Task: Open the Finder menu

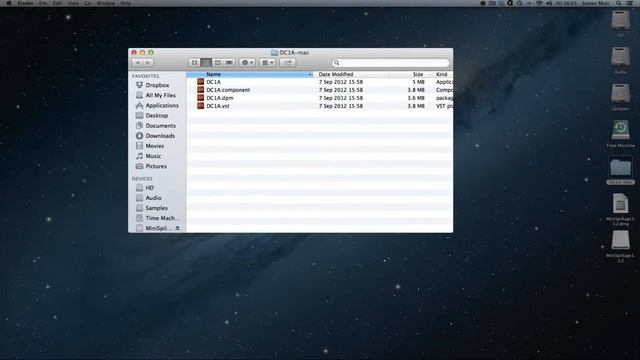Action: (25, 3)
